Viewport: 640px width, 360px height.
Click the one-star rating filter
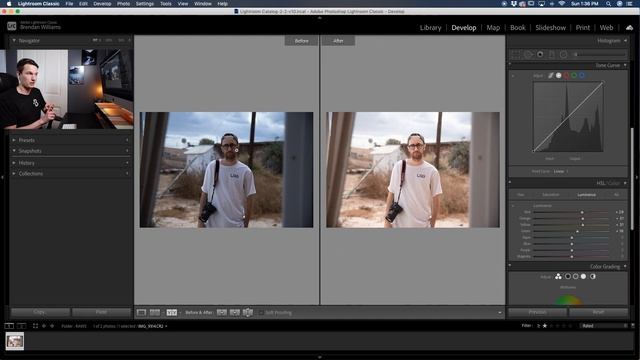[544, 326]
